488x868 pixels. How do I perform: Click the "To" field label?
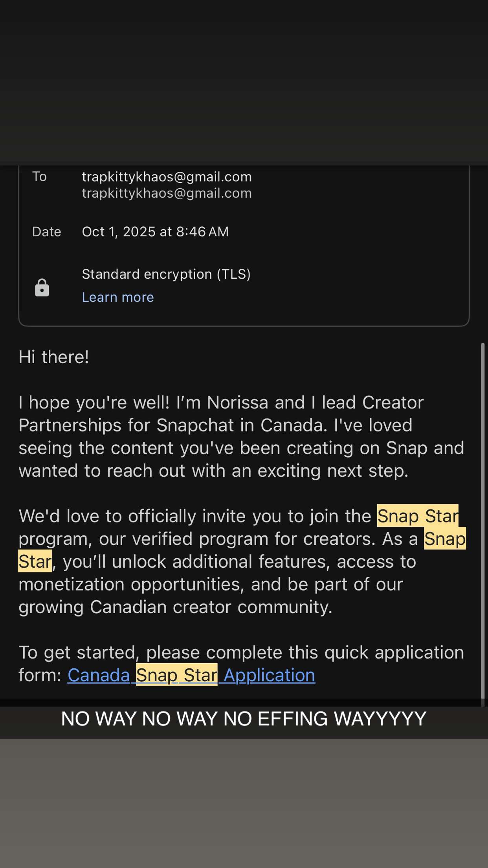[39, 177]
